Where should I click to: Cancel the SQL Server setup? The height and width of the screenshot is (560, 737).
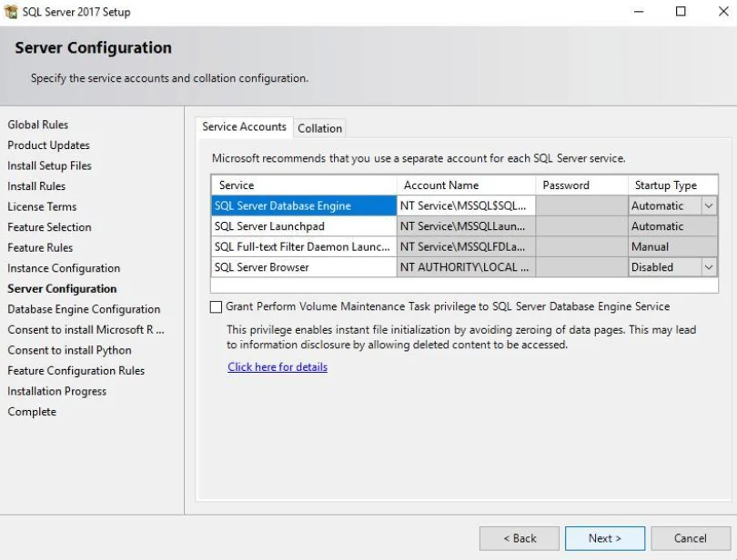pyautogui.click(x=690, y=538)
